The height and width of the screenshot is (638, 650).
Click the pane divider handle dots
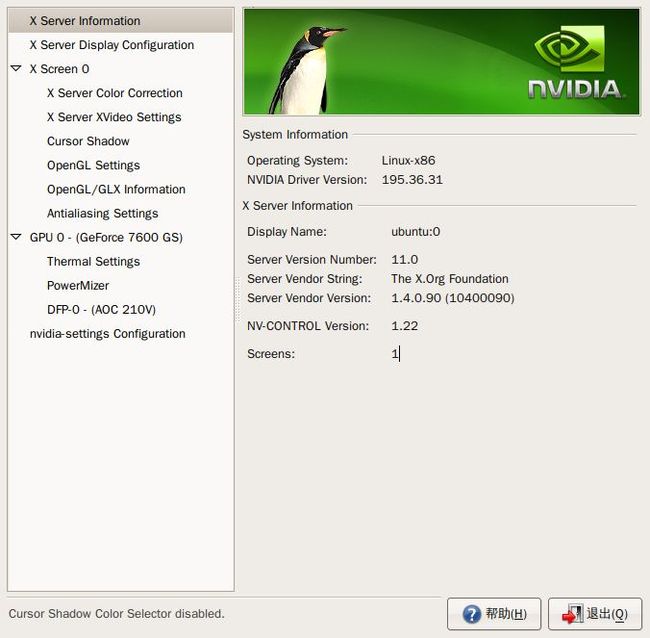[x=238, y=299]
